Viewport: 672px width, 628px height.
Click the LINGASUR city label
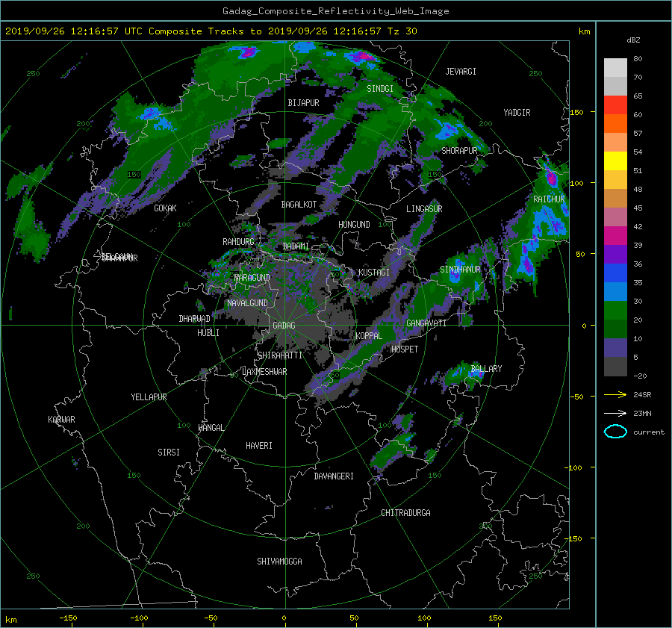click(x=424, y=209)
